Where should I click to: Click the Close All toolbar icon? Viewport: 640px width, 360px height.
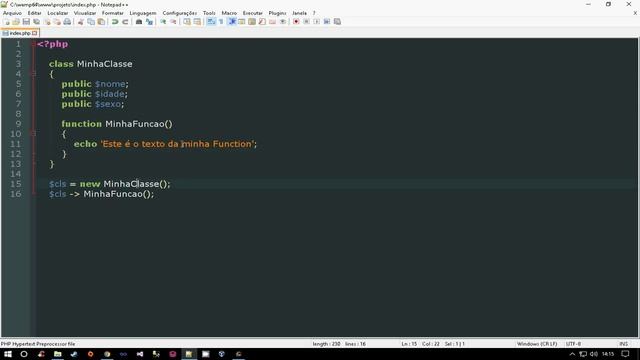(x=57, y=22)
